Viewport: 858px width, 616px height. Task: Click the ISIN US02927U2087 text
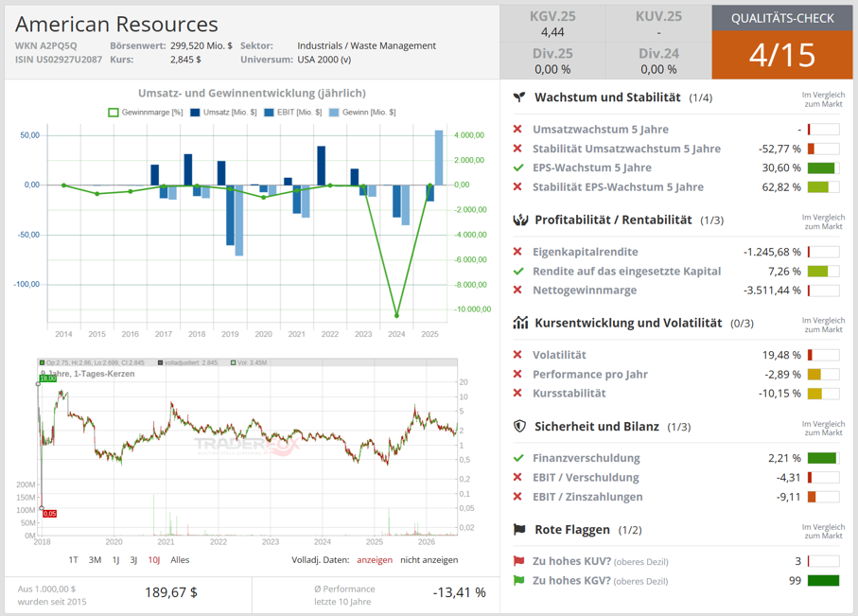point(59,60)
